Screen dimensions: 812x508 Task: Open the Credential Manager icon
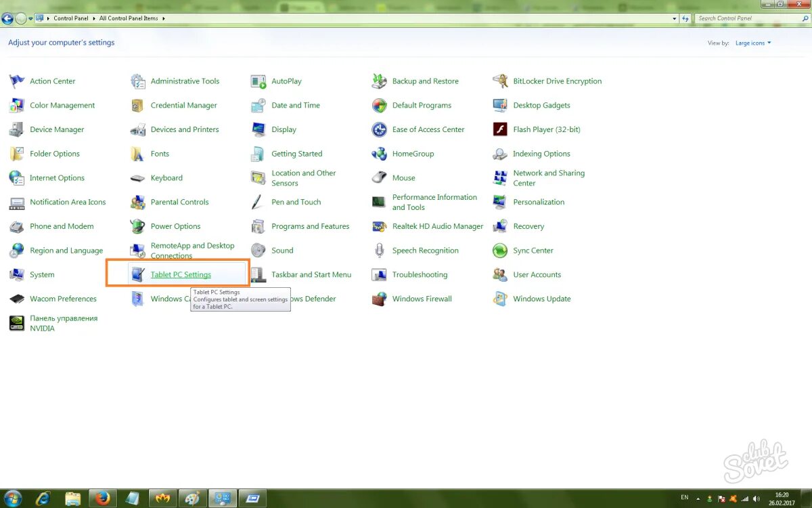(x=138, y=106)
